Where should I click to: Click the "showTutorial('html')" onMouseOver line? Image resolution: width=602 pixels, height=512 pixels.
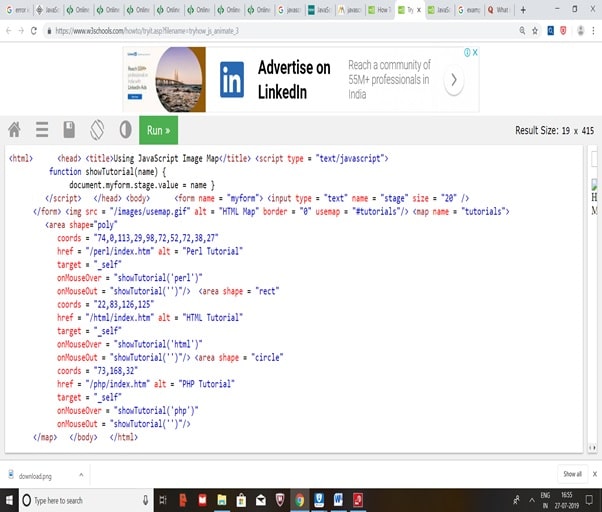pyautogui.click(x=129, y=344)
